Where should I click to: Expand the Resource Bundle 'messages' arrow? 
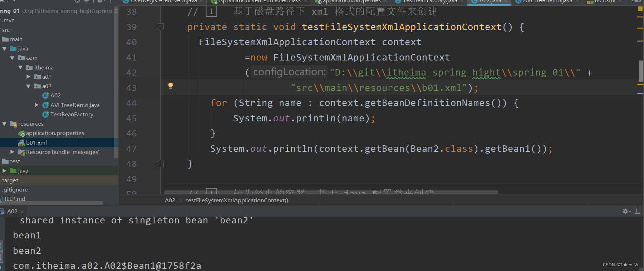[12, 152]
